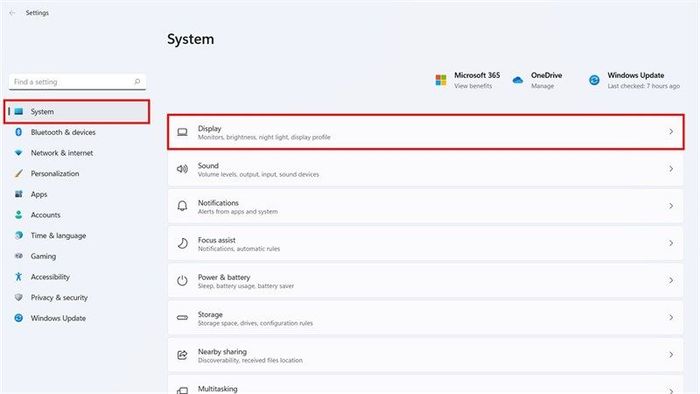The width and height of the screenshot is (700, 394).
Task: Click View benefits under Microsoft 365
Action: pos(473,86)
